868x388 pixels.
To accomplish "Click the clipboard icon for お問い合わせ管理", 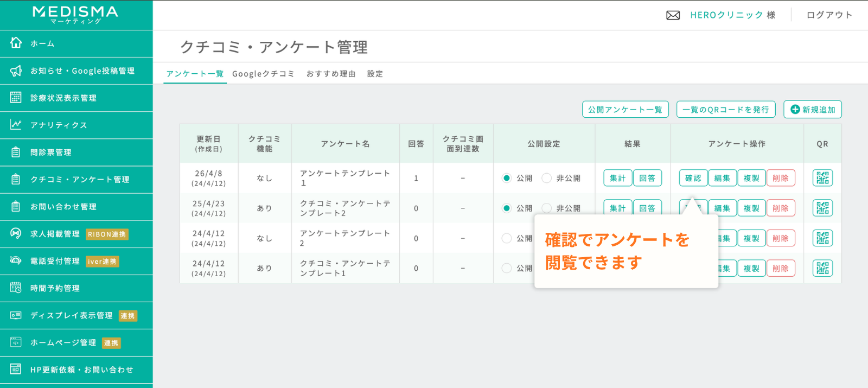I will pos(16,206).
